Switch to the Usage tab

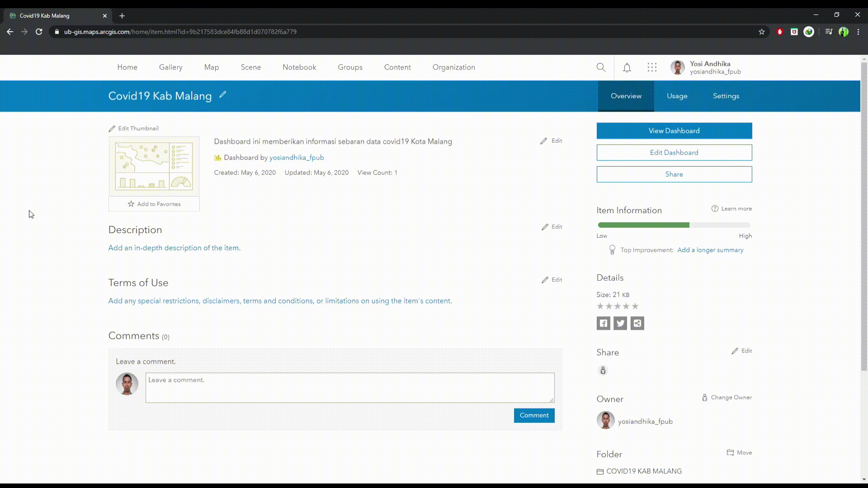coord(677,96)
